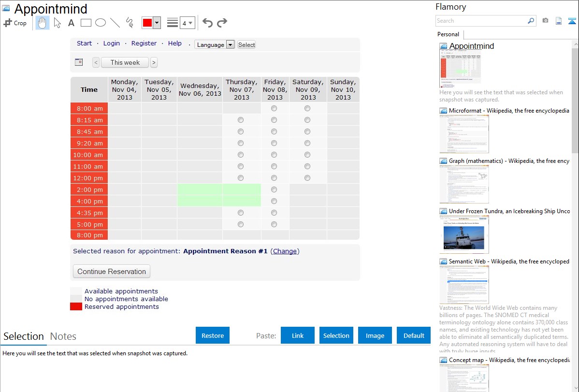
Task: Pick the ellipse shape tool
Action: coord(100,23)
